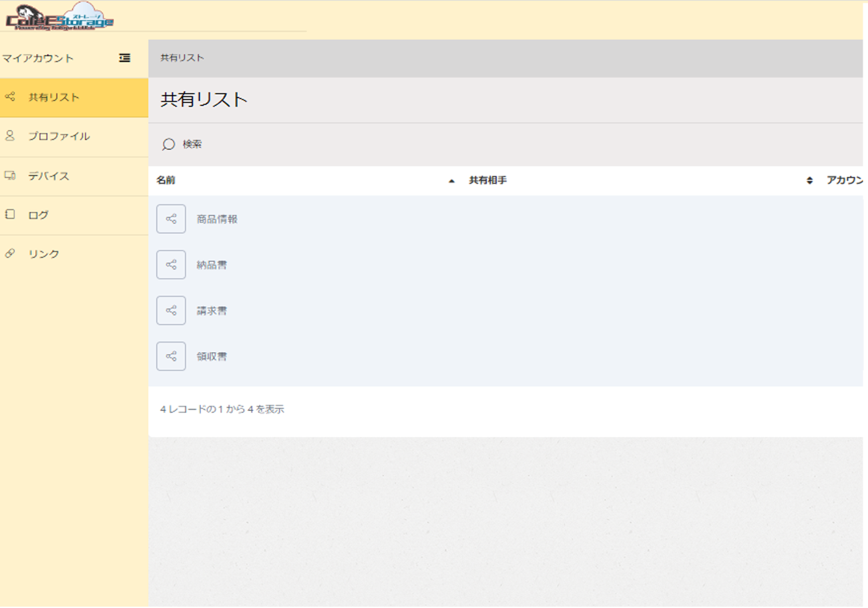Open sharing details for 領収書 via its icon

pos(171,356)
